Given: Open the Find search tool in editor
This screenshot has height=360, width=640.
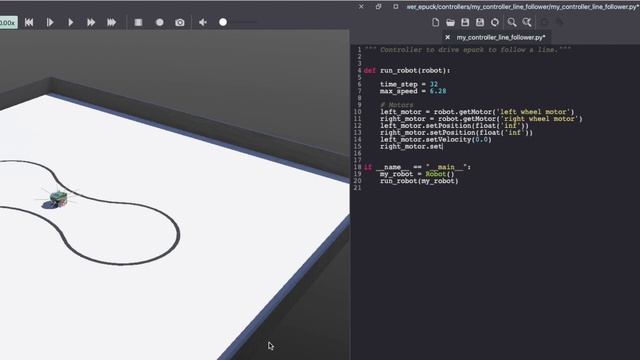Looking at the screenshot, I should 512,22.
